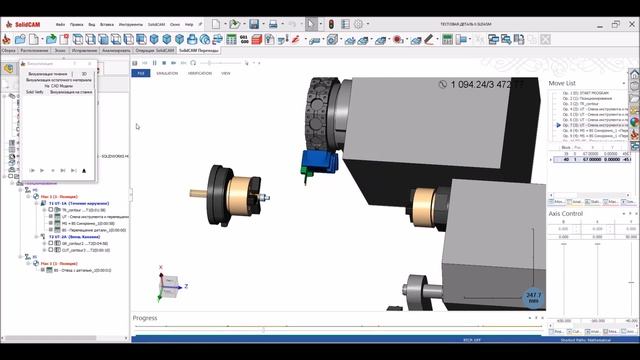This screenshot has width=640, height=360.
Task: Click the home icon on the right sidebar
Action: pos(634,75)
